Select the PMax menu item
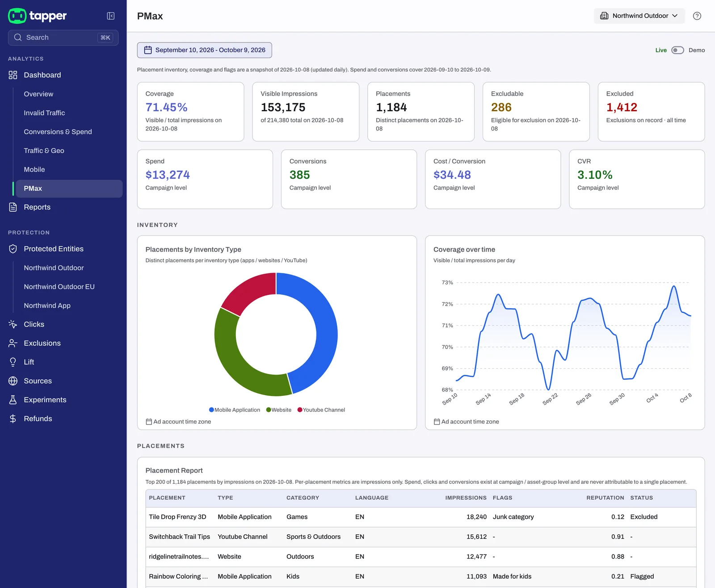The height and width of the screenshot is (588, 715). coord(69,189)
